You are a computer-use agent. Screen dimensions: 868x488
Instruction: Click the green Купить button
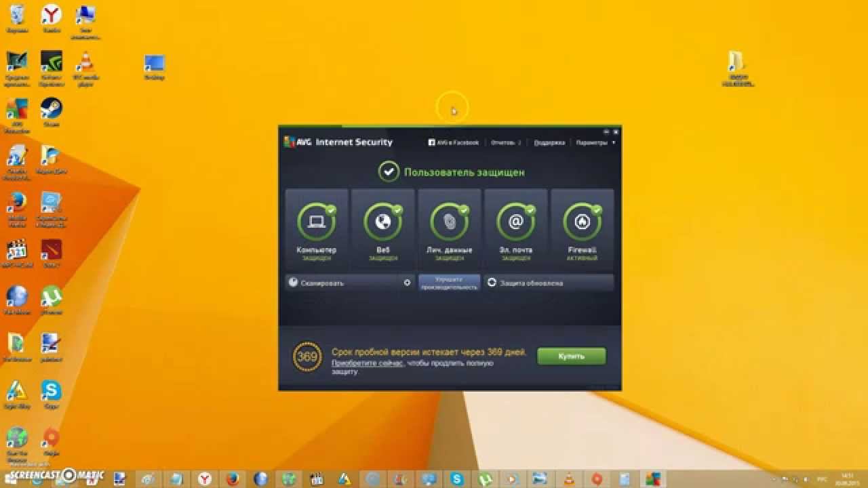point(572,356)
